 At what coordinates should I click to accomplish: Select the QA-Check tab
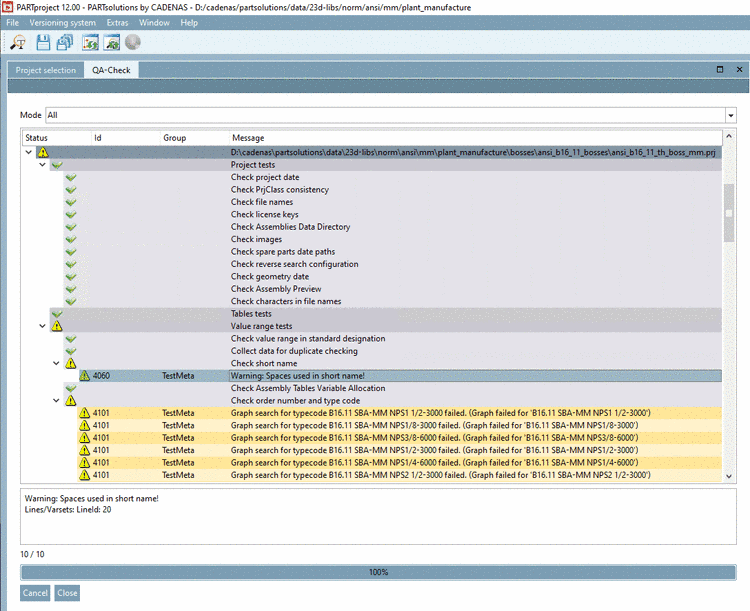pyautogui.click(x=111, y=70)
